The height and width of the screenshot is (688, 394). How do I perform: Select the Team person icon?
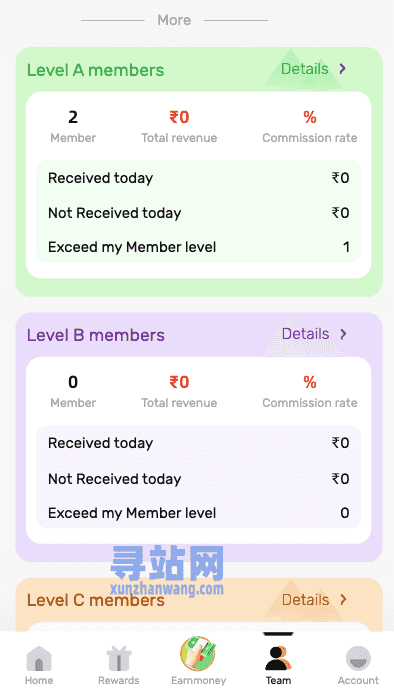pyautogui.click(x=278, y=658)
